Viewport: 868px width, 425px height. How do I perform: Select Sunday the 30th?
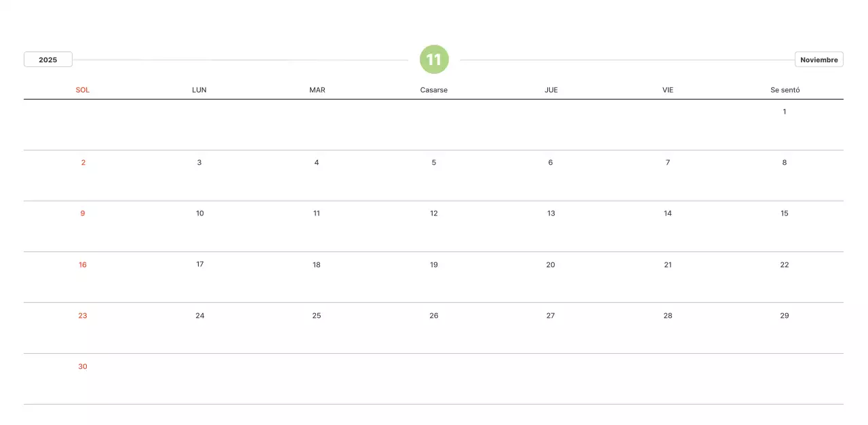(83, 367)
